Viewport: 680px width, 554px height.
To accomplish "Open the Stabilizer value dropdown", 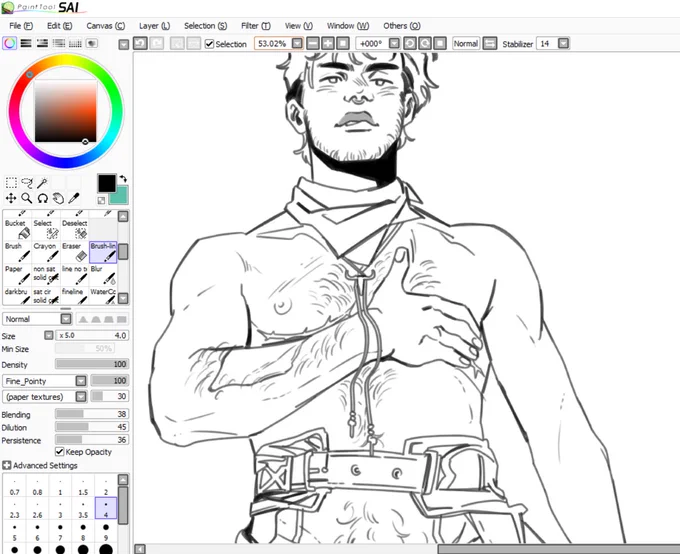I will (563, 43).
